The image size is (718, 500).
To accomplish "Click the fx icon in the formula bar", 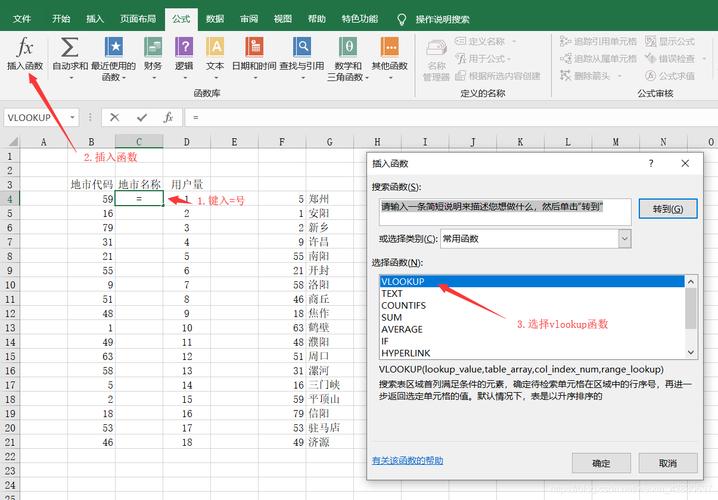I will pyautogui.click(x=169, y=118).
